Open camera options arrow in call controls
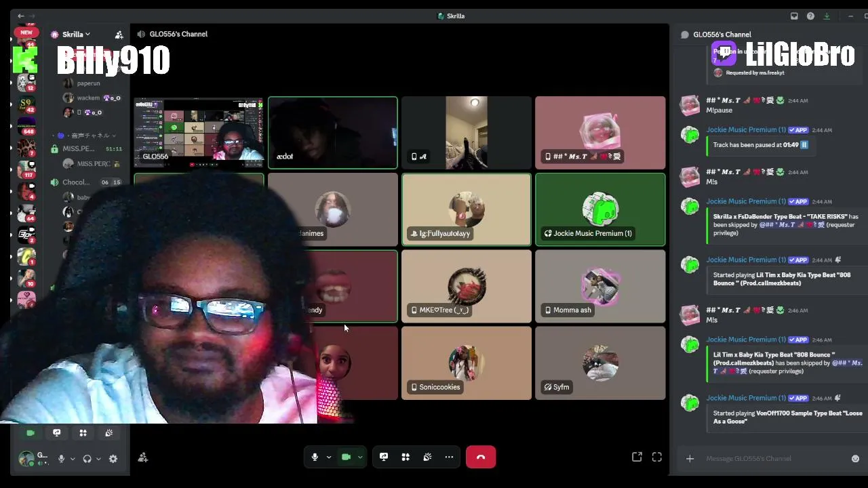Screen dimensions: 868x488 pos(360,457)
